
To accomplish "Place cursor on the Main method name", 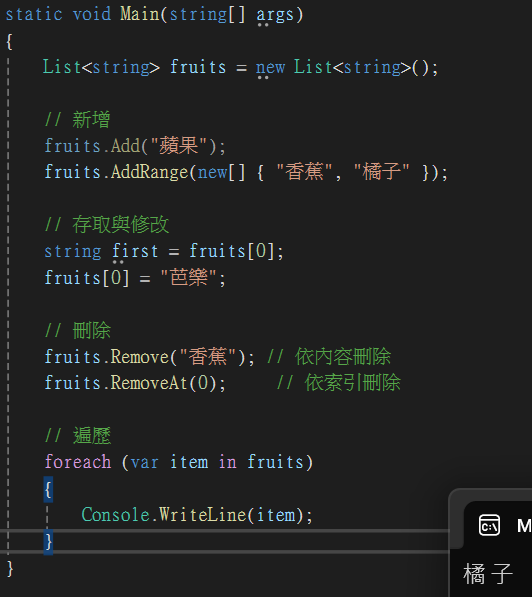I will click(x=140, y=14).
